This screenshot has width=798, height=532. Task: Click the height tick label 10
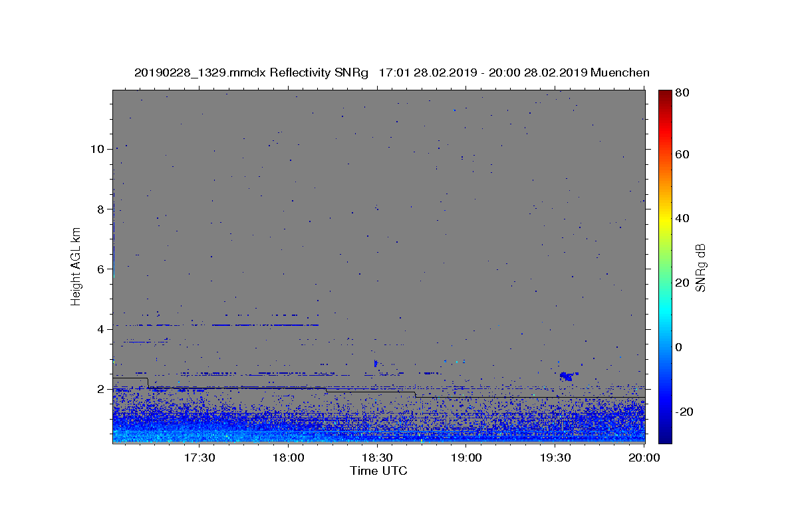pos(98,148)
